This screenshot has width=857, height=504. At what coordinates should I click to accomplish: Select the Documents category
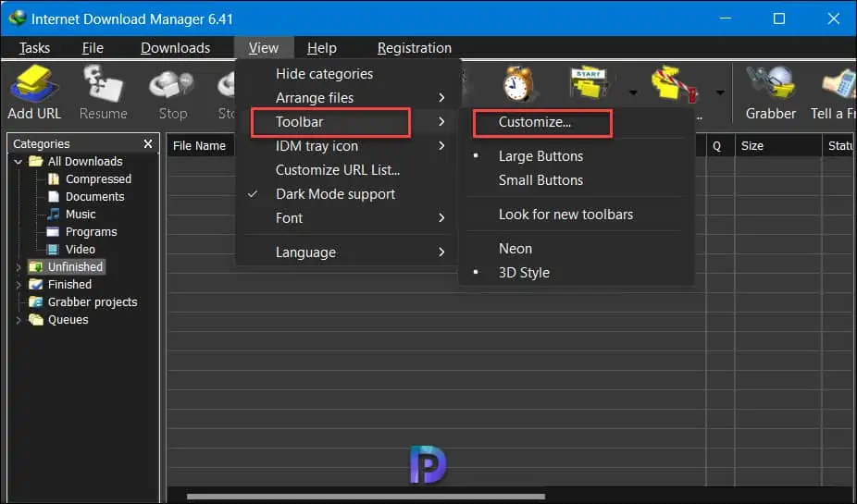[94, 197]
